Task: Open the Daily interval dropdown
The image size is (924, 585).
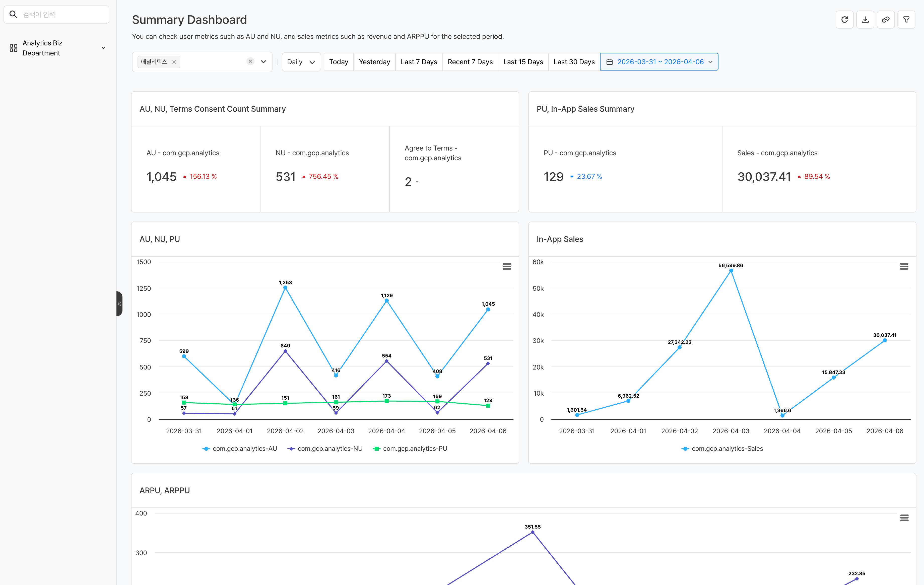Action: click(301, 62)
